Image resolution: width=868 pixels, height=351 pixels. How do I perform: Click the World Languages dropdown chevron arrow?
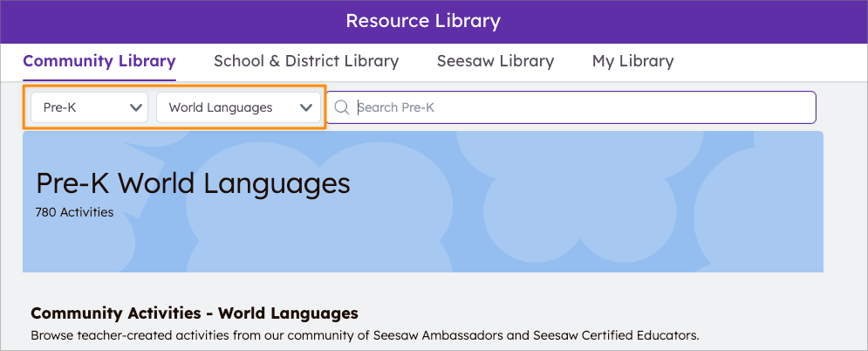point(306,107)
